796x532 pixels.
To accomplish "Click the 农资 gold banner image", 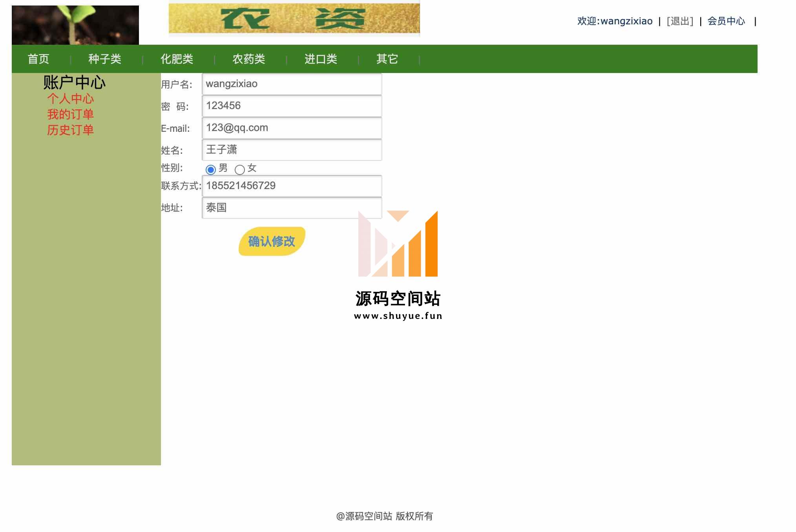I will (294, 18).
